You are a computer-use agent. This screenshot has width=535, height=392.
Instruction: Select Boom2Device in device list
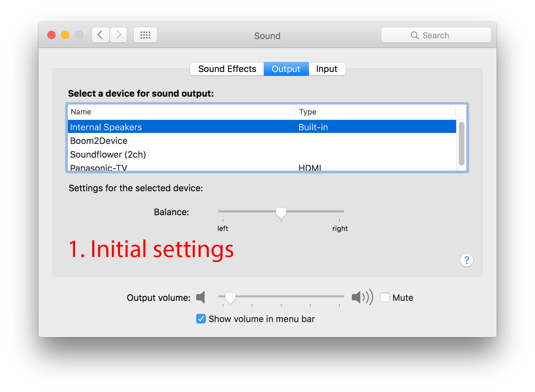tap(262, 140)
